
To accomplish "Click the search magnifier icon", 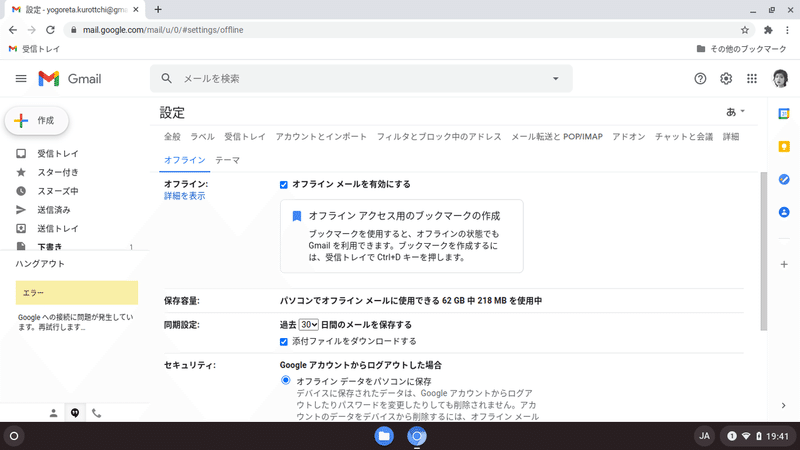I will click(166, 79).
